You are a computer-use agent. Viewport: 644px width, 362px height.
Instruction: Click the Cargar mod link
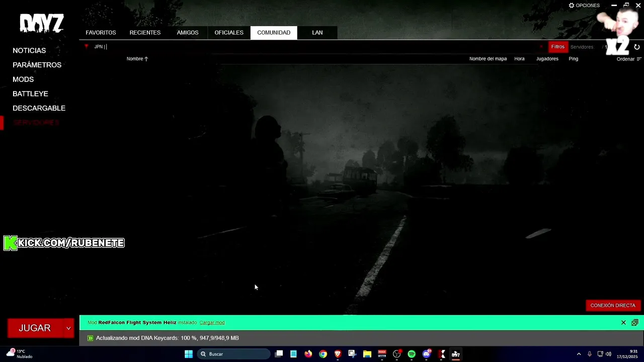tap(212, 323)
